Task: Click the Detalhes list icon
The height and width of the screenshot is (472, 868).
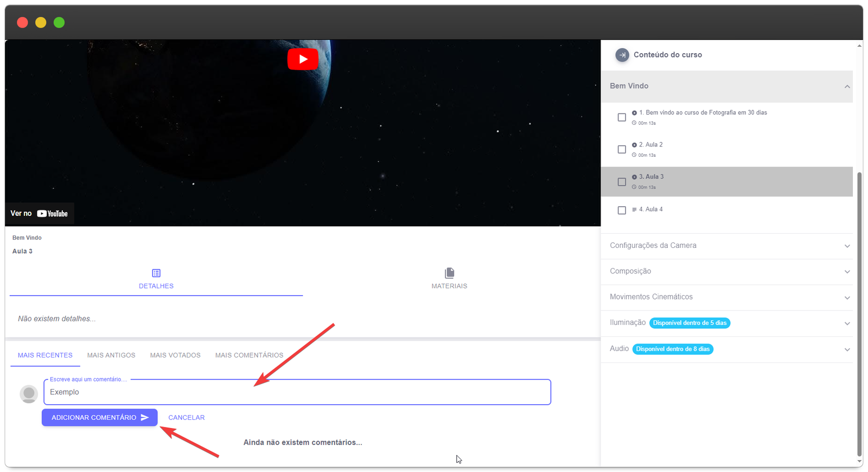Action: (x=156, y=273)
